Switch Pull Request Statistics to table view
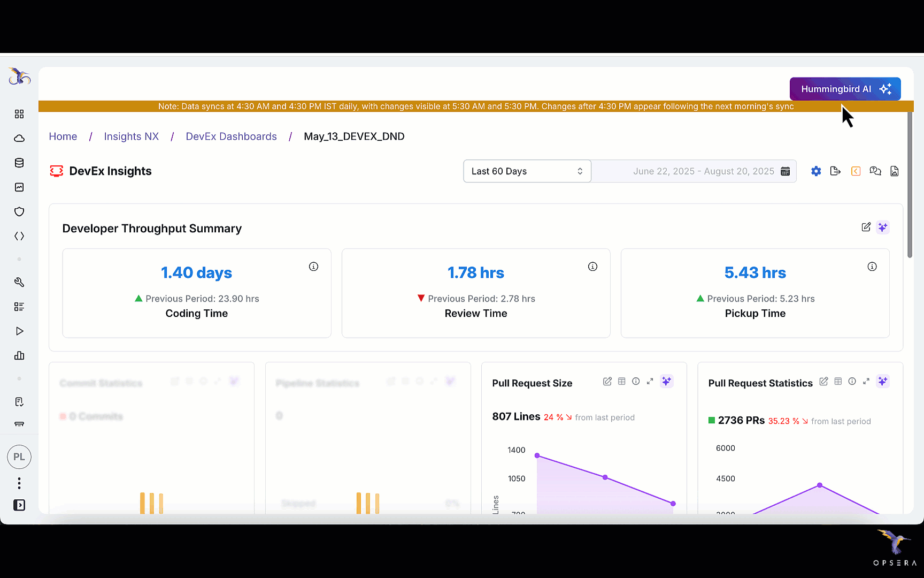This screenshot has height=578, width=924. click(x=838, y=382)
